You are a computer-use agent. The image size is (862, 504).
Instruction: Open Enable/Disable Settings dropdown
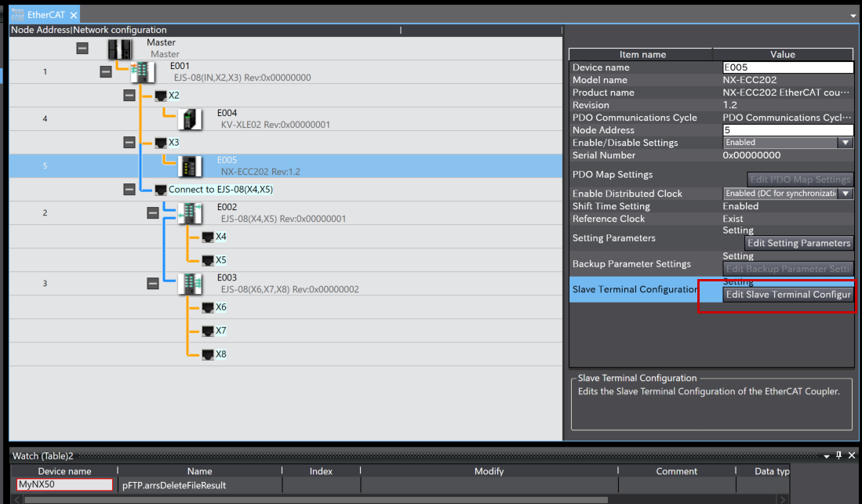pyautogui.click(x=845, y=143)
